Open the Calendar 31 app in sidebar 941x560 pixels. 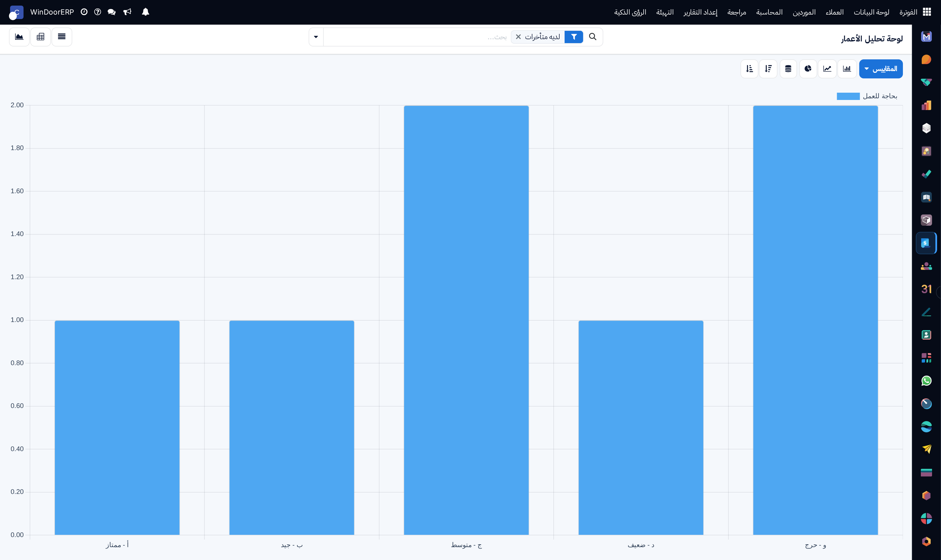tap(926, 289)
